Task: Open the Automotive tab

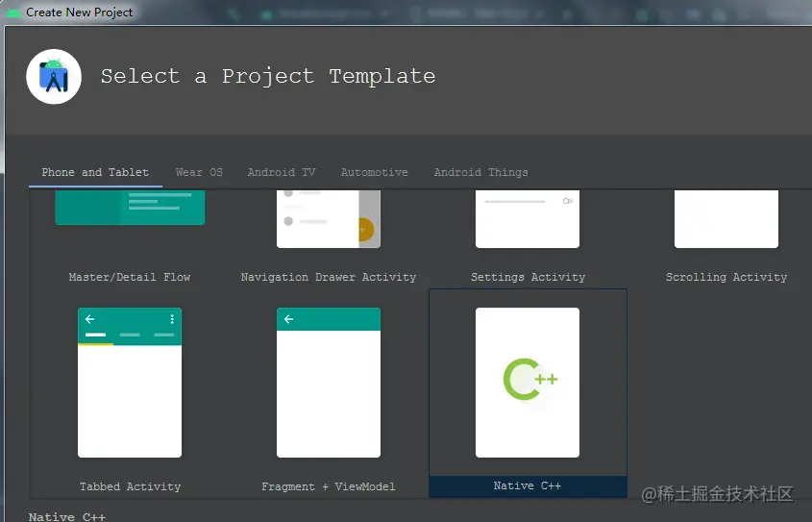Action: pos(375,172)
